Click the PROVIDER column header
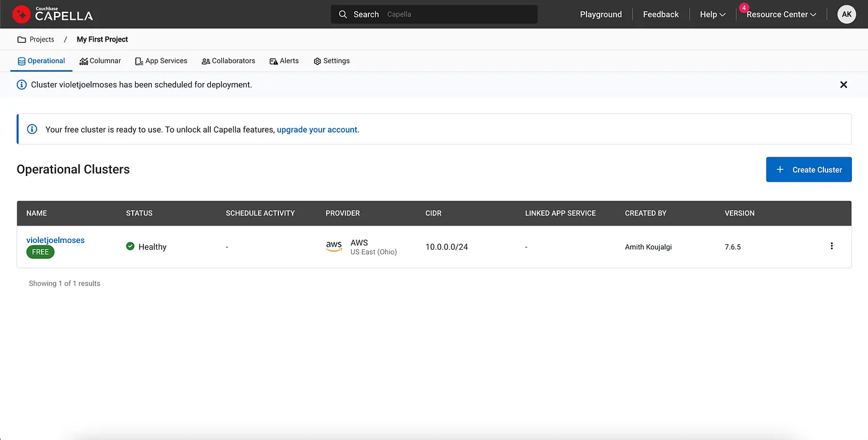This screenshot has width=868, height=440. [343, 213]
